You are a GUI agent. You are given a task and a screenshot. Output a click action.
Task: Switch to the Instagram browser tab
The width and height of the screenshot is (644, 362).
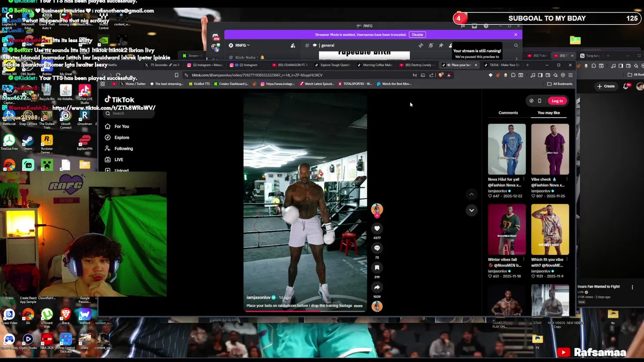point(249,65)
